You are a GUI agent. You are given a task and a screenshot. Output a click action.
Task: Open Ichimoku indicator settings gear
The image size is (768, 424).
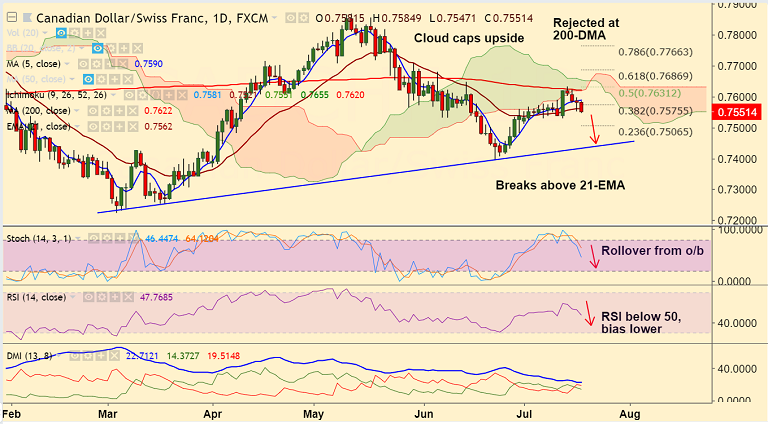point(143,95)
